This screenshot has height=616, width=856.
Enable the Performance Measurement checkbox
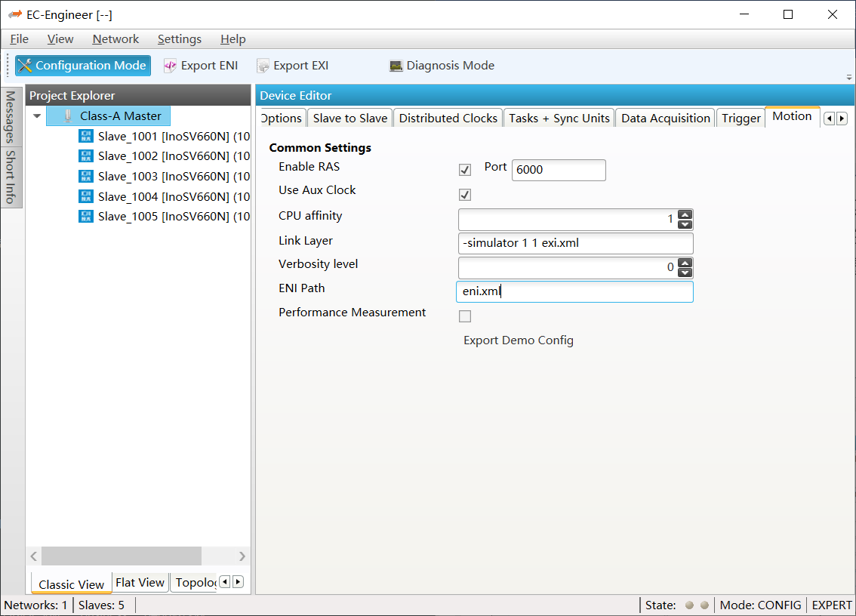click(465, 316)
